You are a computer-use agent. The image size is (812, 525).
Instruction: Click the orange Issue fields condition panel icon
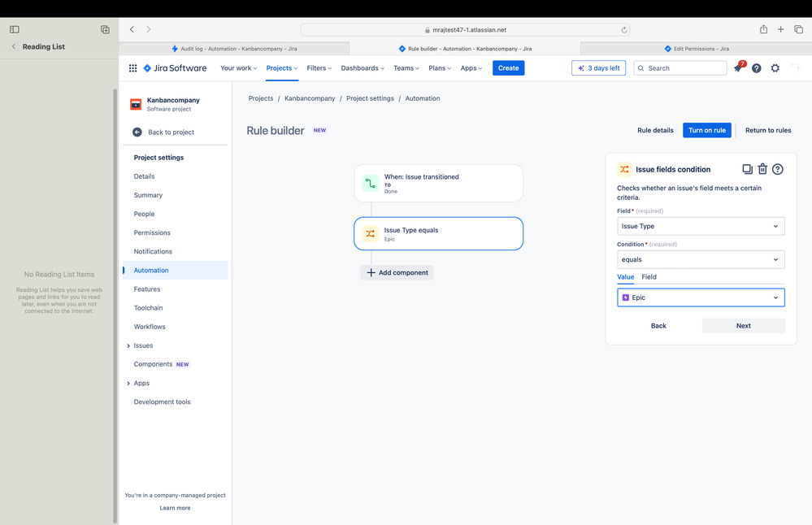[x=624, y=169]
